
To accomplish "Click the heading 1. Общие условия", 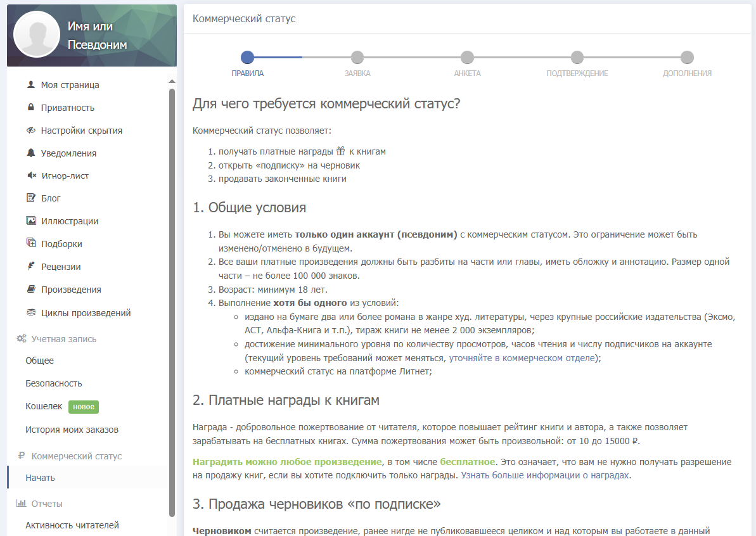I will coord(249,207).
